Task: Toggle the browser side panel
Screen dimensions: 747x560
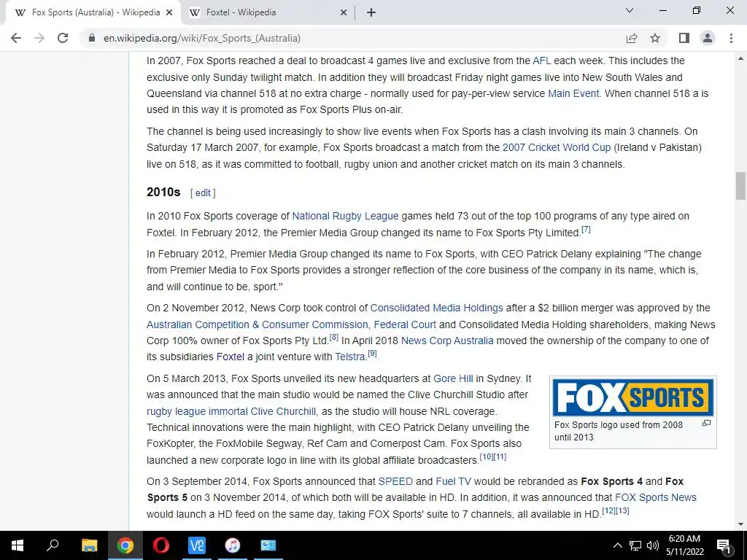Action: click(x=684, y=38)
